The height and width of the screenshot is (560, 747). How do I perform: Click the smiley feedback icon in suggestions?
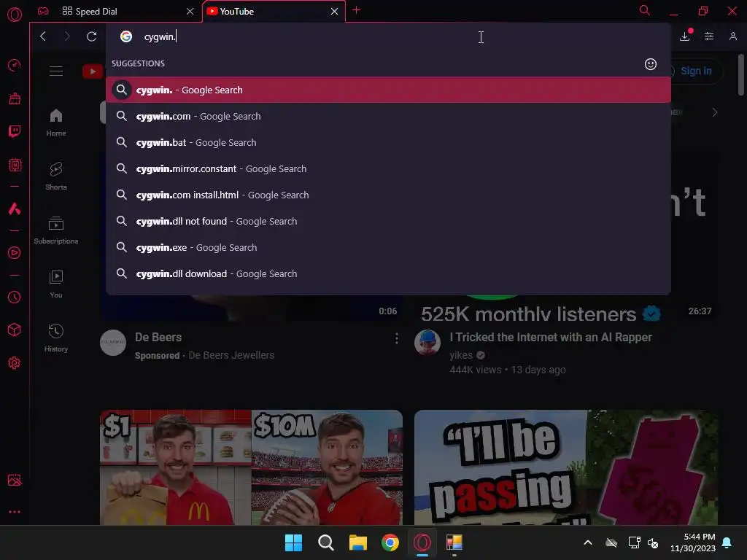650,64
